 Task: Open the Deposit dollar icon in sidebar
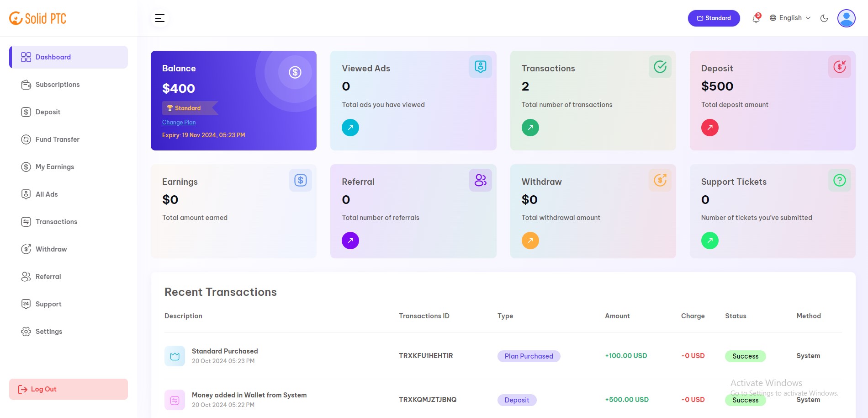click(x=26, y=112)
